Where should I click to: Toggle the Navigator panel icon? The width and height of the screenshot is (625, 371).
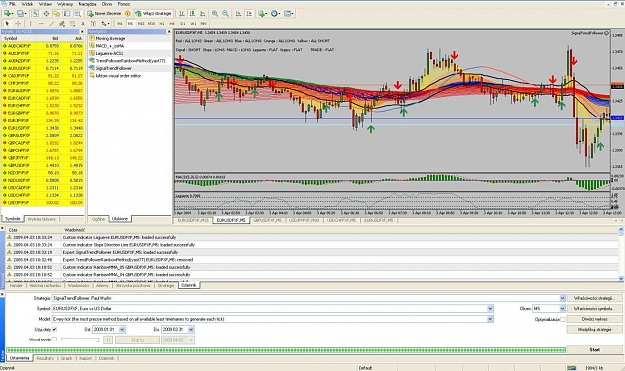(x=57, y=14)
